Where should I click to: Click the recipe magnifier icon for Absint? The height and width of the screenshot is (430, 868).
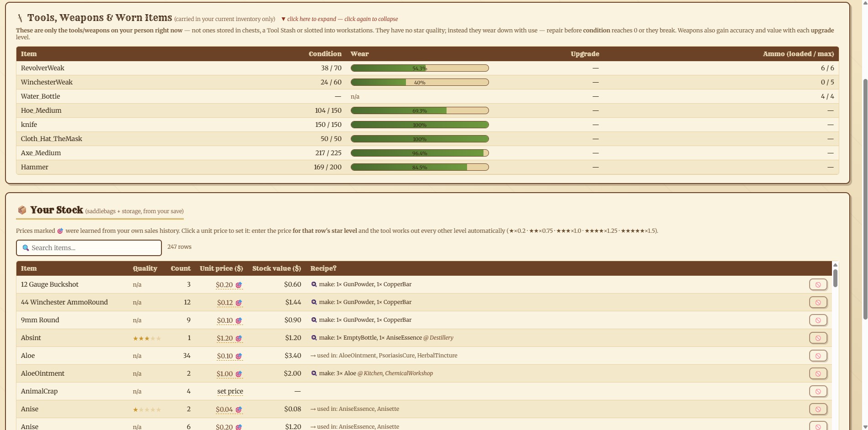(x=314, y=338)
